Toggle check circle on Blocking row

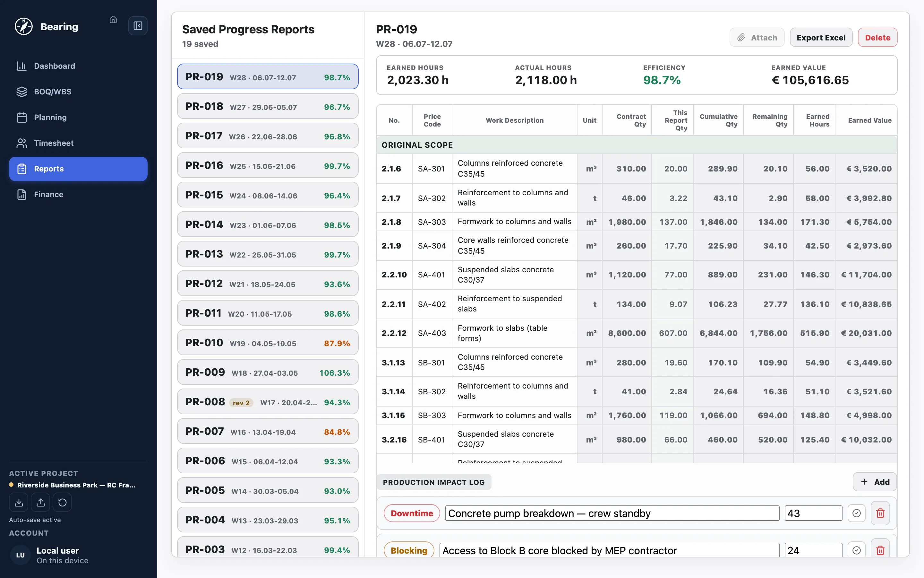856,550
